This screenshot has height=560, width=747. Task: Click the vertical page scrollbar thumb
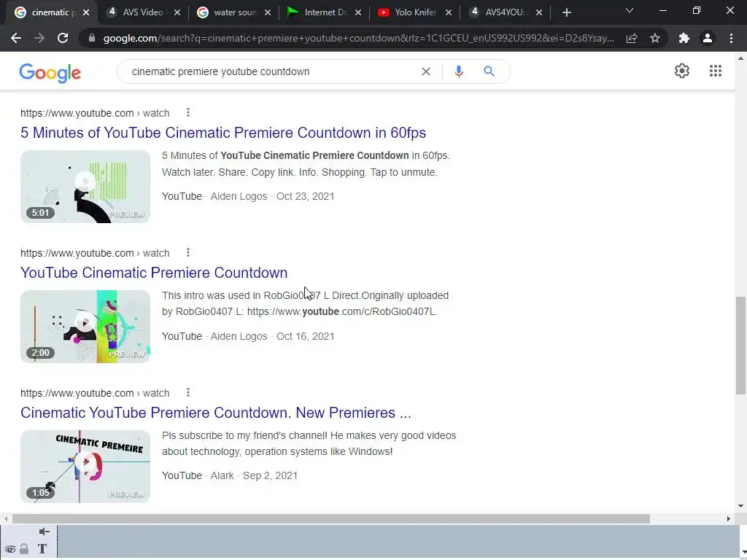tap(740, 345)
